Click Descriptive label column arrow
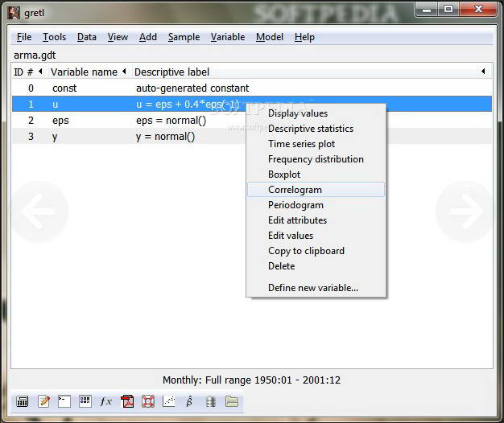Viewport: 504px width, 423px height. click(x=483, y=72)
